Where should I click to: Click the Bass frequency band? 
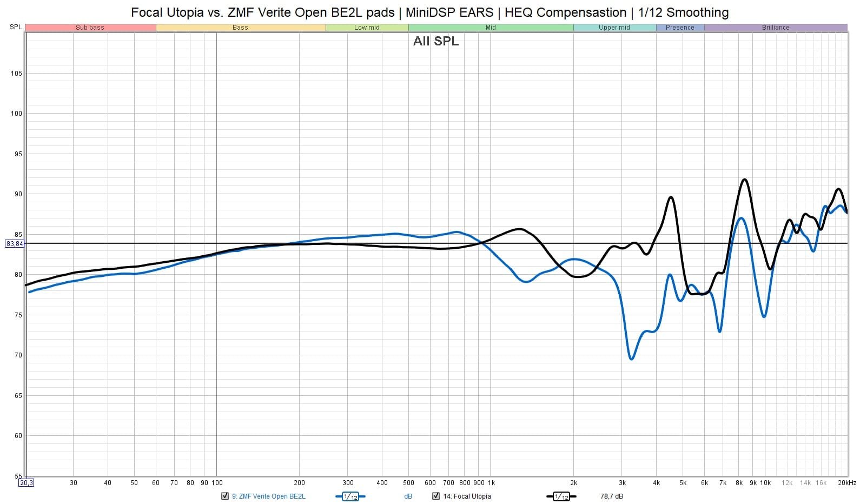coord(240,28)
